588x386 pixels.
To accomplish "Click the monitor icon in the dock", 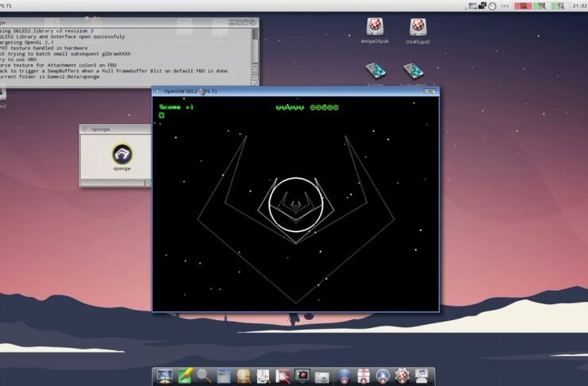I will (x=164, y=376).
